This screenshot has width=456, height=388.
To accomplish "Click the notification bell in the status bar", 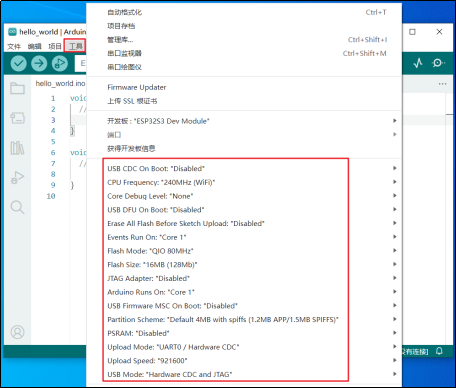I will 439,351.
